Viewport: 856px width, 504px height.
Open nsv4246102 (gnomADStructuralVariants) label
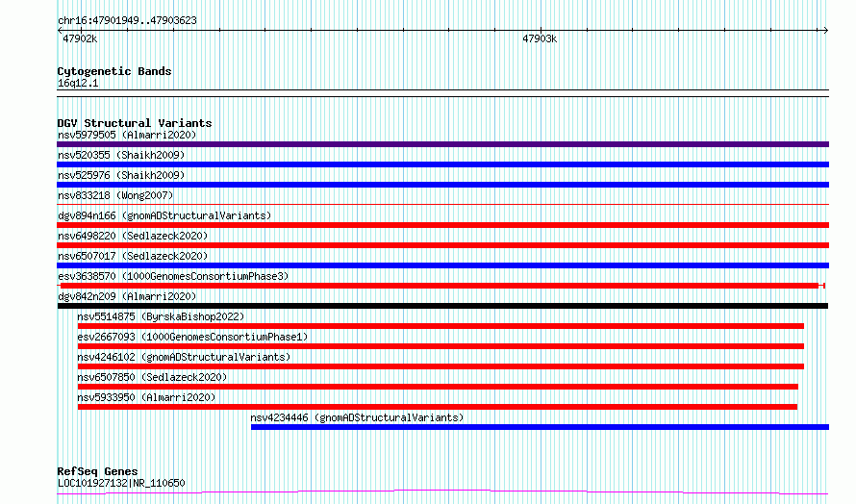(x=184, y=357)
